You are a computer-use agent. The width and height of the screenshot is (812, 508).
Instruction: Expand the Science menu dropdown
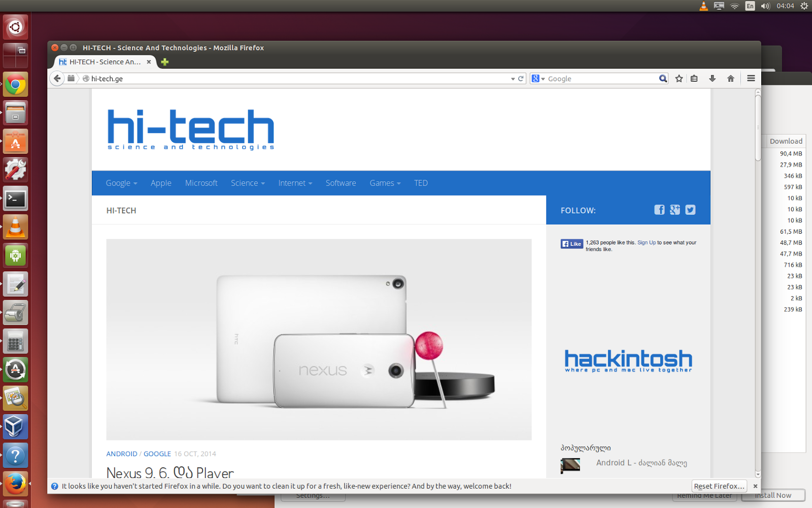click(x=248, y=183)
